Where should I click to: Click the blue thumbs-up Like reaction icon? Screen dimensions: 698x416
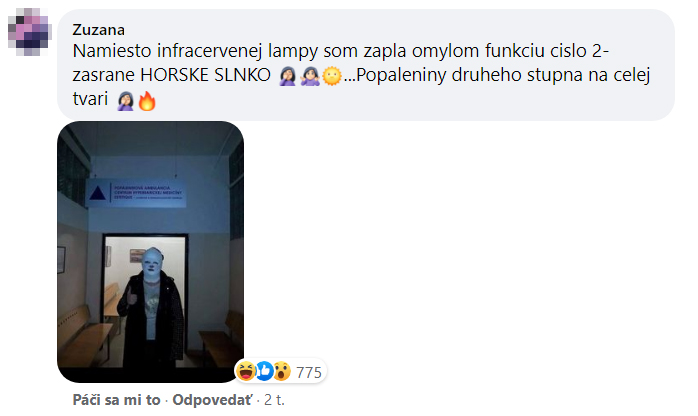coord(264,371)
